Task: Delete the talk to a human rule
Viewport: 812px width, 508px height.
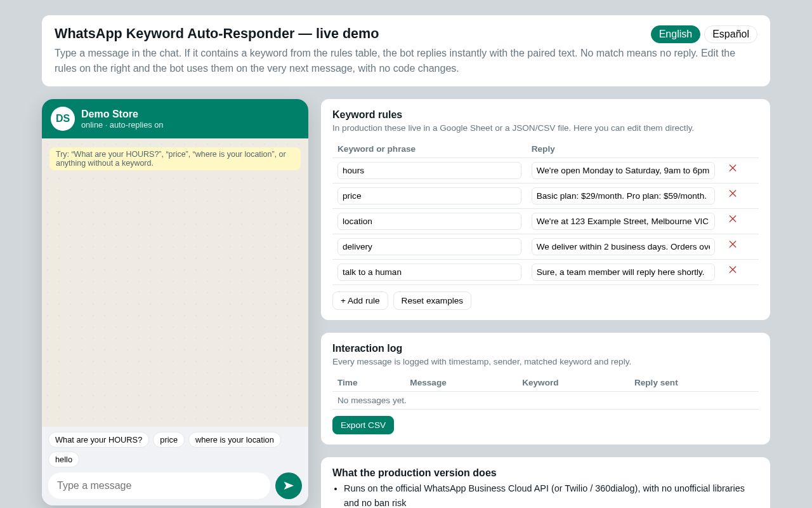Action: point(733,270)
